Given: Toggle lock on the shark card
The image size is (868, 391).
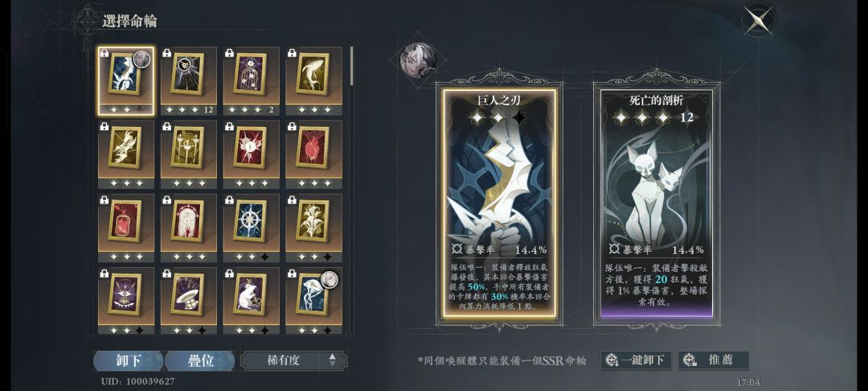Looking at the screenshot, I should click(x=292, y=53).
